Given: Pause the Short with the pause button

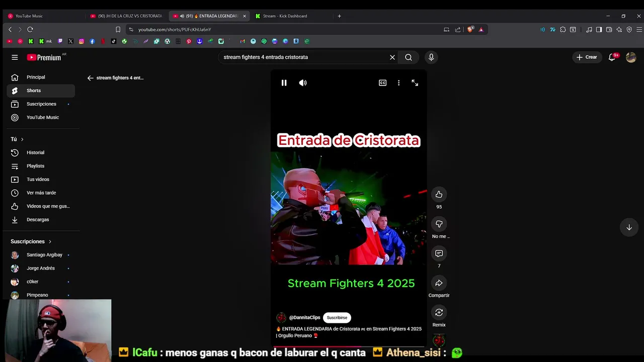Looking at the screenshot, I should [x=284, y=83].
